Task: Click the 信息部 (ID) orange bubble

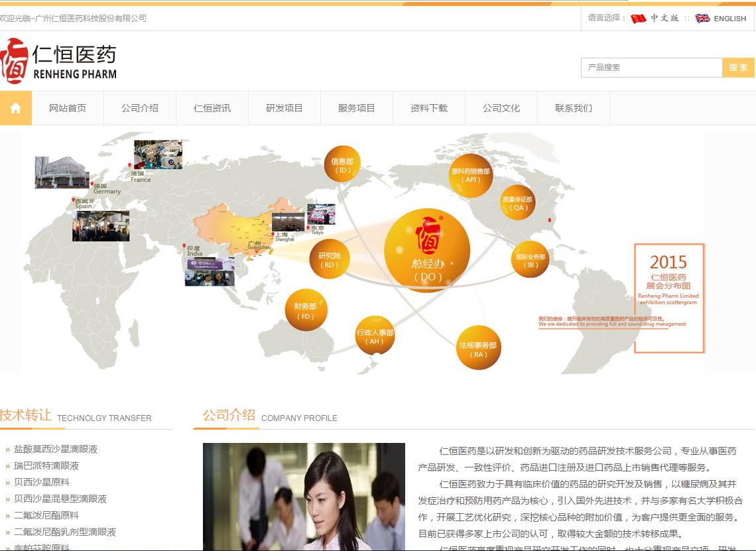Action: coord(342,164)
